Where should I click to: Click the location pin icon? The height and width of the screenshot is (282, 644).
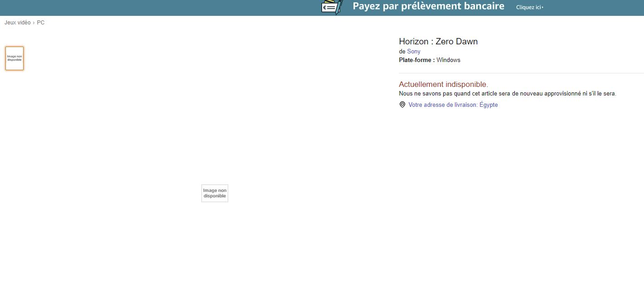pos(402,105)
